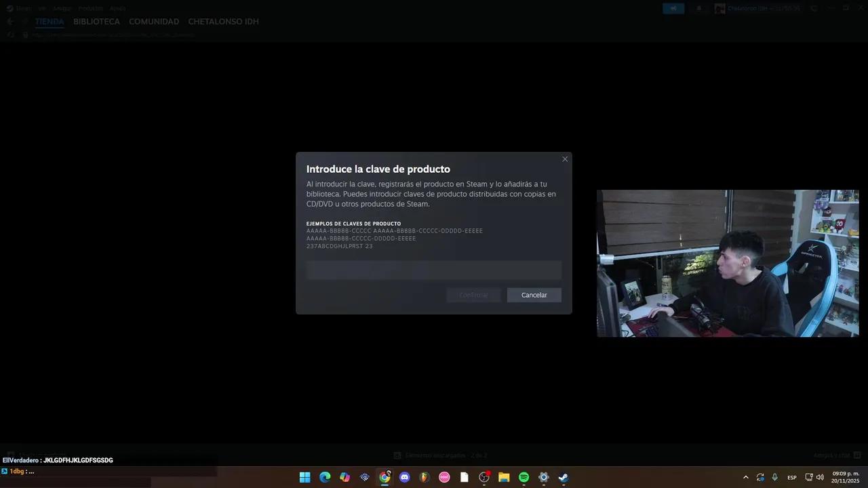Open the TIENDA tab in Steam
The height and width of the screenshot is (488, 868).
click(x=50, y=22)
